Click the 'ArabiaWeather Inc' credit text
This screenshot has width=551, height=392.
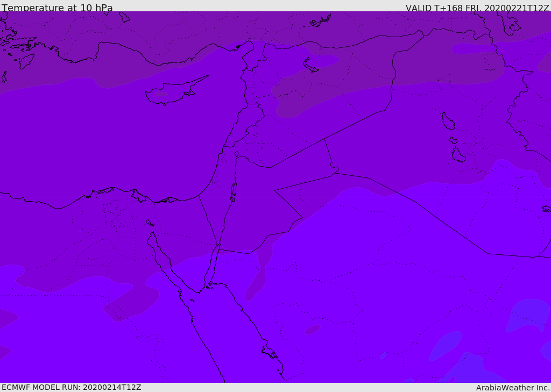[x=512, y=388]
